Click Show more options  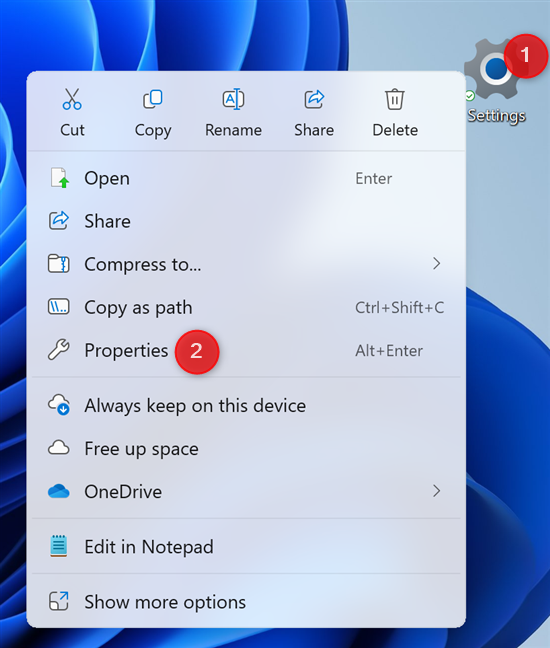(246, 602)
